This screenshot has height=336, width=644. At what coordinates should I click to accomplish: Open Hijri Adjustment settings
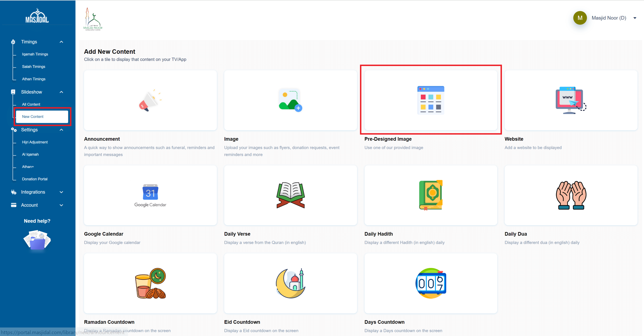35,142
